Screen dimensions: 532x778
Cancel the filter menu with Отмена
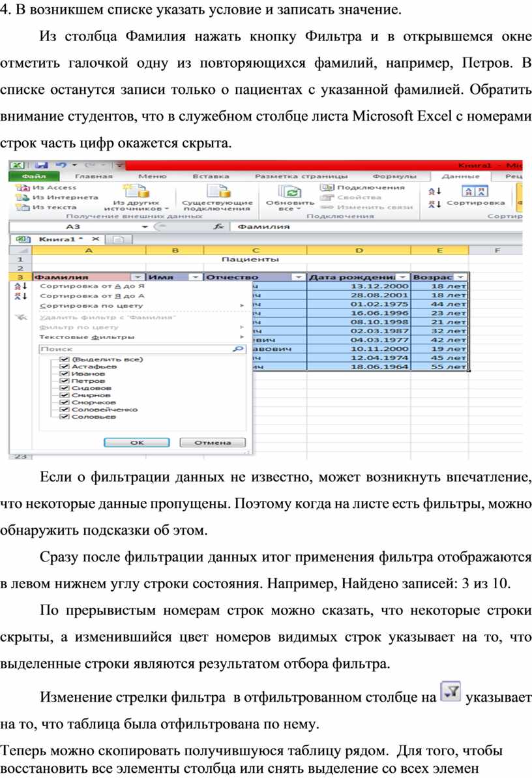213,443
